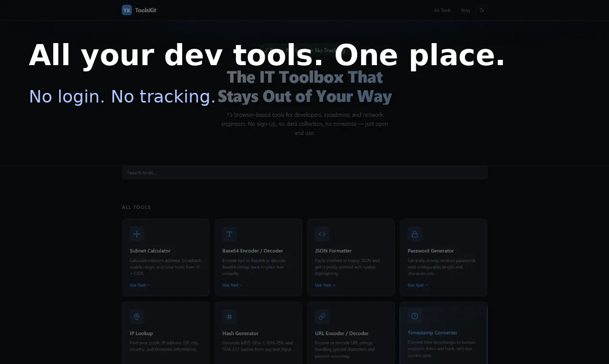Click the ALL TOOLS section heading

point(136,207)
